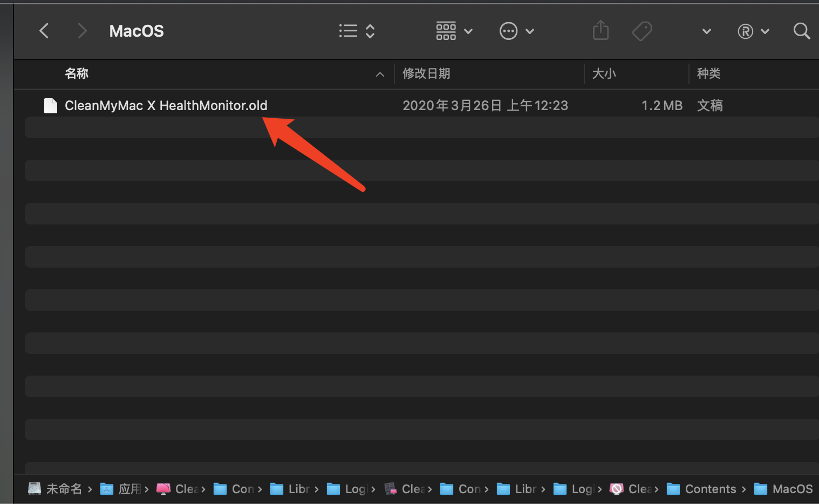
Task: Expand the grouping options chevron
Action: click(x=468, y=31)
